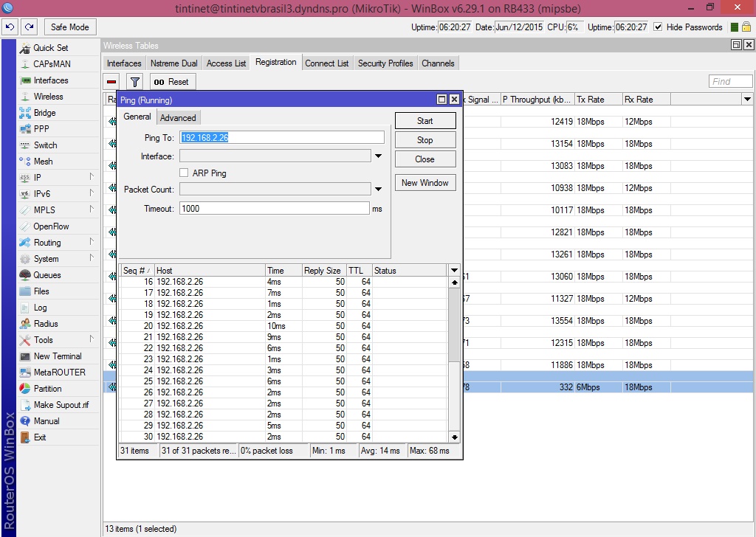Click the filter funnel icon
This screenshot has height=537, width=756.
tap(134, 82)
